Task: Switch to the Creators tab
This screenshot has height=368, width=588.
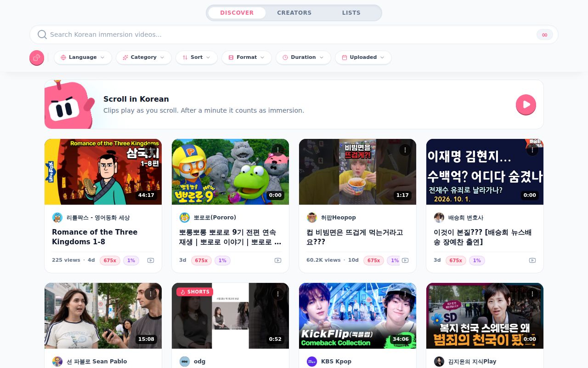Action: [x=294, y=13]
